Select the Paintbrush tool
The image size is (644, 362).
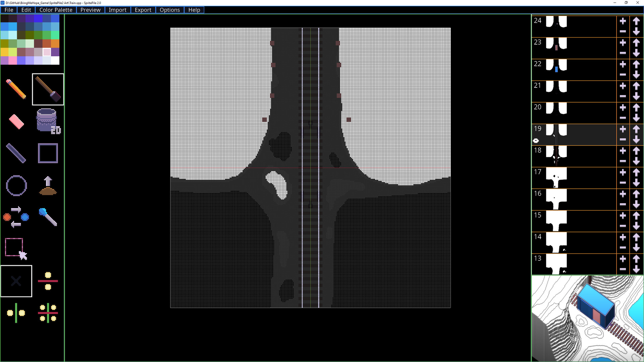coord(48,89)
